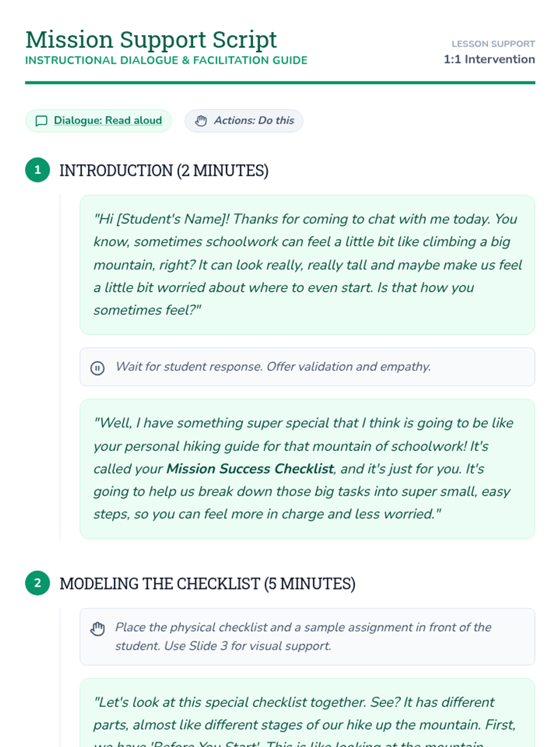Click the Mission Support Script title
560x747 pixels.
(x=151, y=39)
